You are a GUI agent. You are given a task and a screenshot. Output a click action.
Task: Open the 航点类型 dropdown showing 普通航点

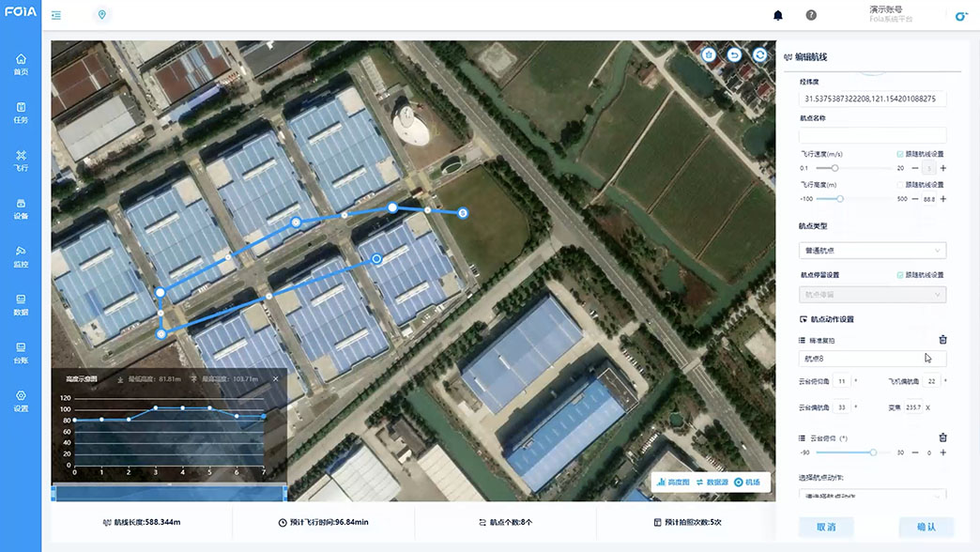[872, 251]
